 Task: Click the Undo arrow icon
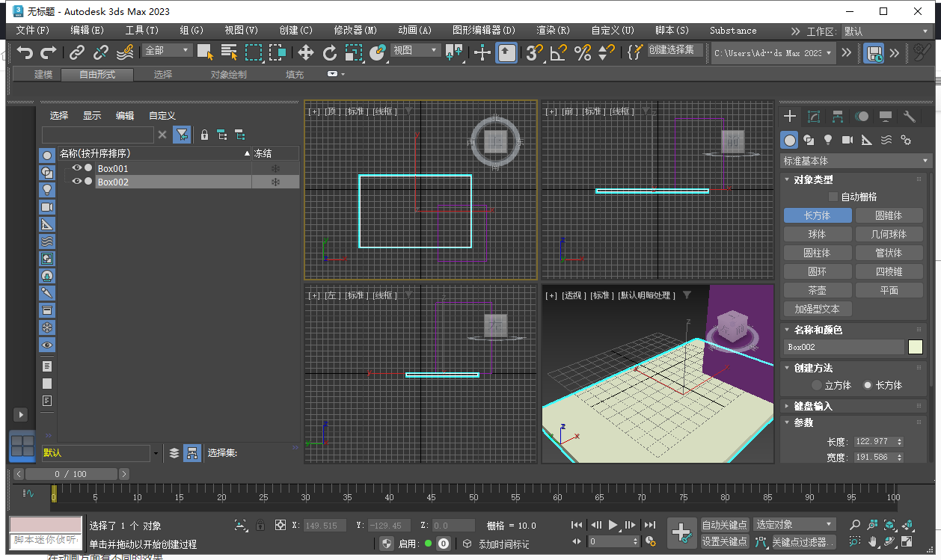click(25, 52)
